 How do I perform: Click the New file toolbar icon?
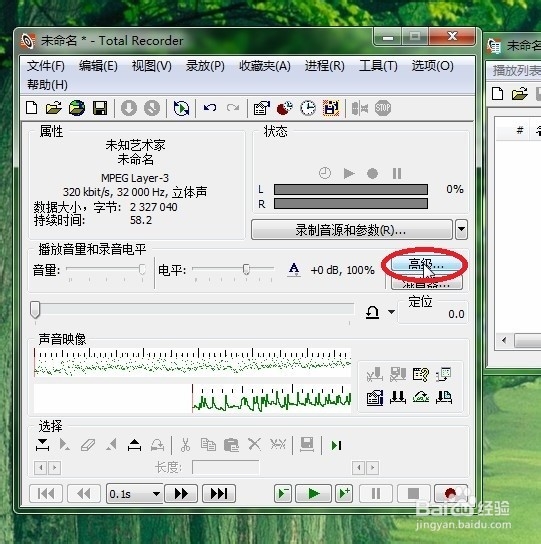point(32,108)
